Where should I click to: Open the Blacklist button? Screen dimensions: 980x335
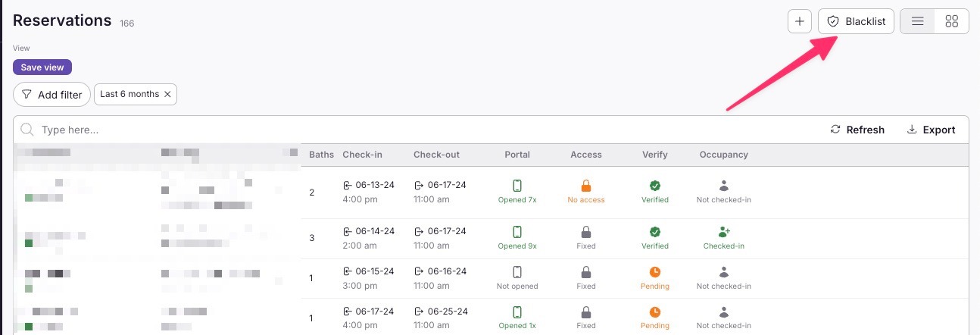tap(856, 21)
